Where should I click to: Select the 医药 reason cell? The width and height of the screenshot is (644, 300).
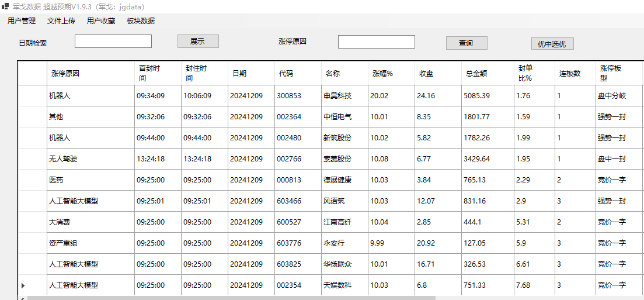tap(90, 180)
